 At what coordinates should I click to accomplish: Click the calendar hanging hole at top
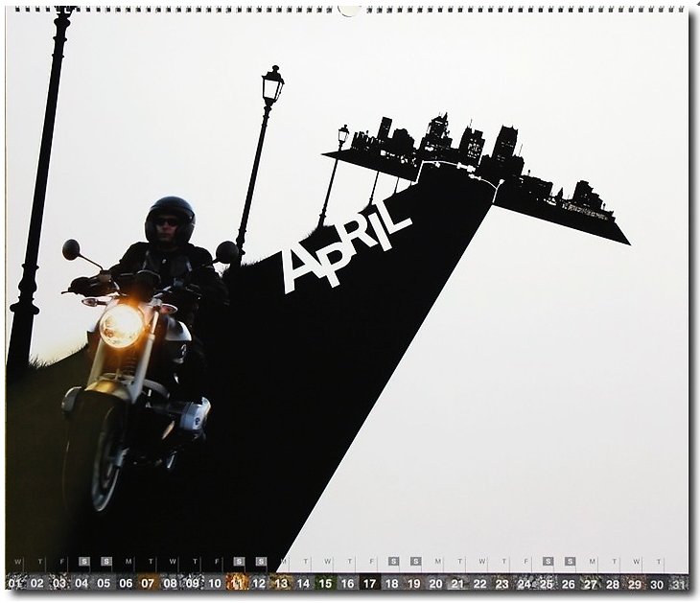(350, 11)
